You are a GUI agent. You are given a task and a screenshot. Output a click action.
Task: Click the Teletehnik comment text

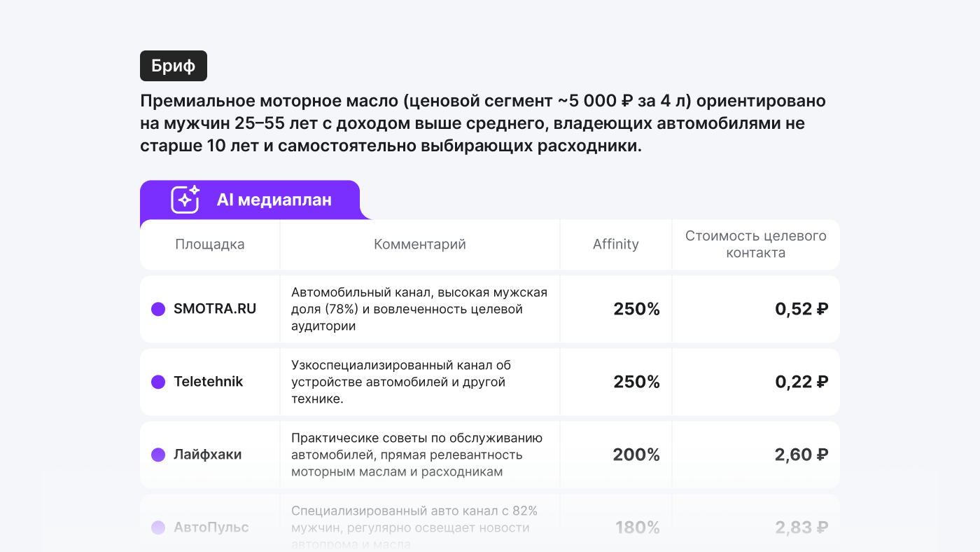pos(402,382)
